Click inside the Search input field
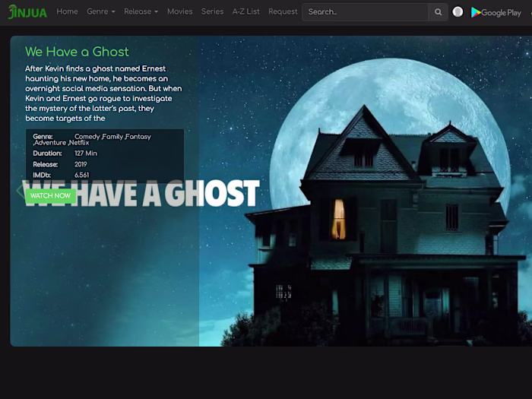This screenshot has width=532, height=399. click(x=365, y=12)
